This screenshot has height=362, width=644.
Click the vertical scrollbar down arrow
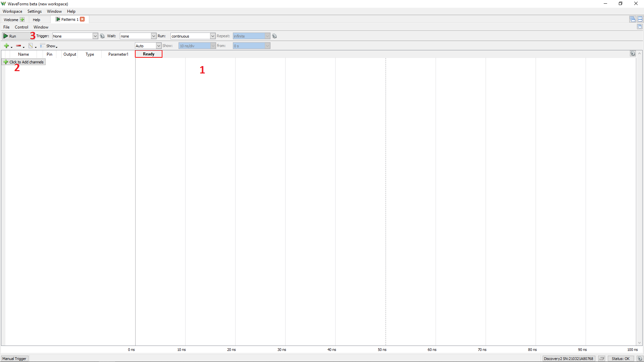[639, 343]
